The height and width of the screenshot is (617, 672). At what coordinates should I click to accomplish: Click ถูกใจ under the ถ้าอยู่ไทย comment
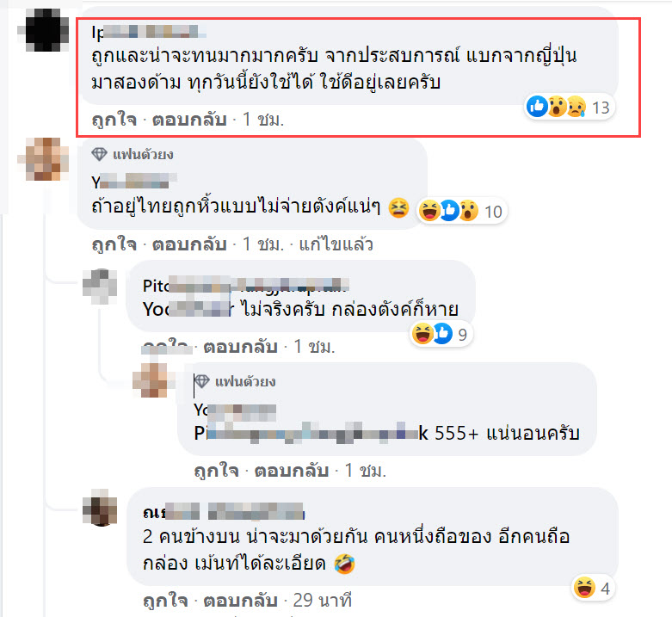click(x=114, y=244)
